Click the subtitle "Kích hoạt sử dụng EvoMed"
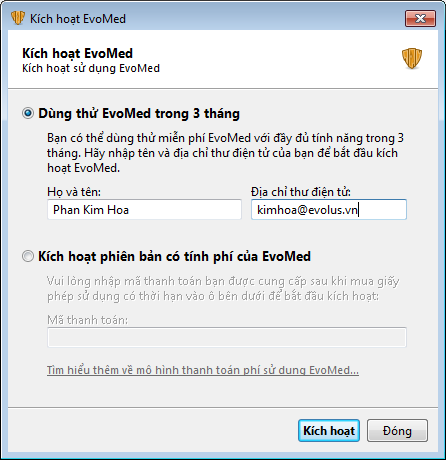Image resolution: width=446 pixels, height=460 pixels. coord(91,68)
